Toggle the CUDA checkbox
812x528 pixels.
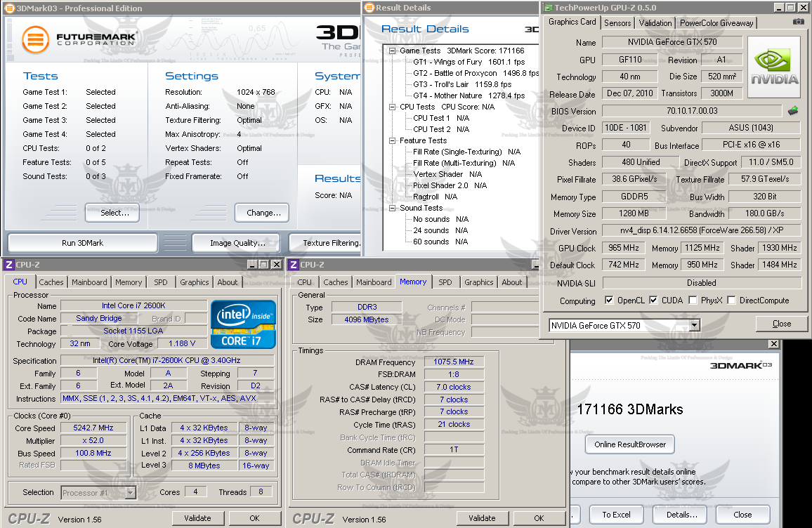pos(653,301)
